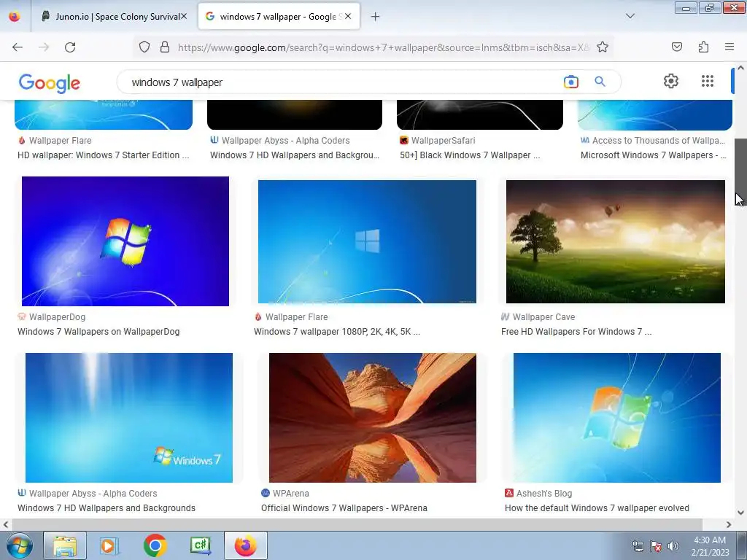Image resolution: width=747 pixels, height=560 pixels.
Task: Open 'Official Windows 7 Wallpapers - WPArena' link
Action: [x=344, y=508]
